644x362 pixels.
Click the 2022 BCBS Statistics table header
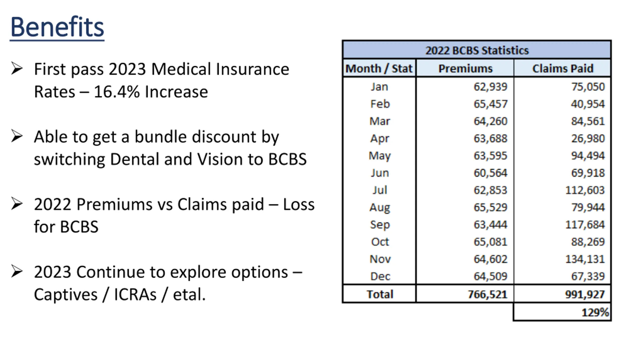(x=477, y=50)
